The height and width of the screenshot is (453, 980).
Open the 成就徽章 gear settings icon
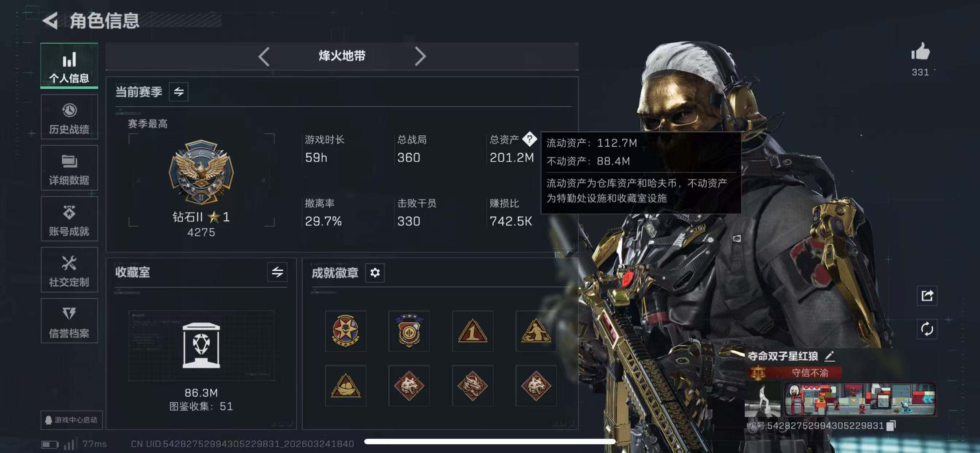click(375, 272)
